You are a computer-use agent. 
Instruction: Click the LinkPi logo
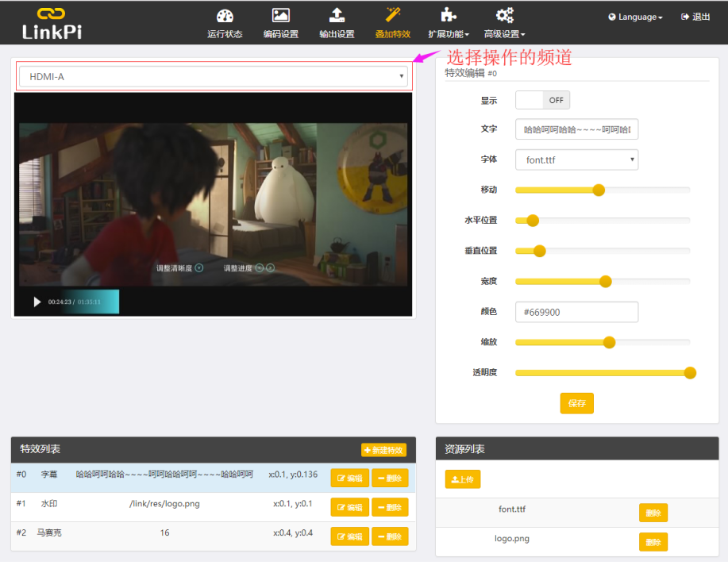[52, 23]
